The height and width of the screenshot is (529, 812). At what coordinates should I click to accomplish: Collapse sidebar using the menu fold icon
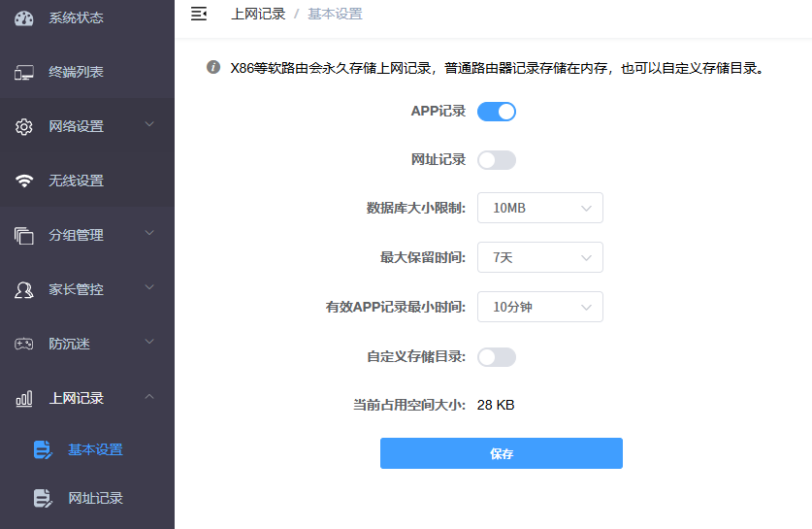pyautogui.click(x=199, y=14)
